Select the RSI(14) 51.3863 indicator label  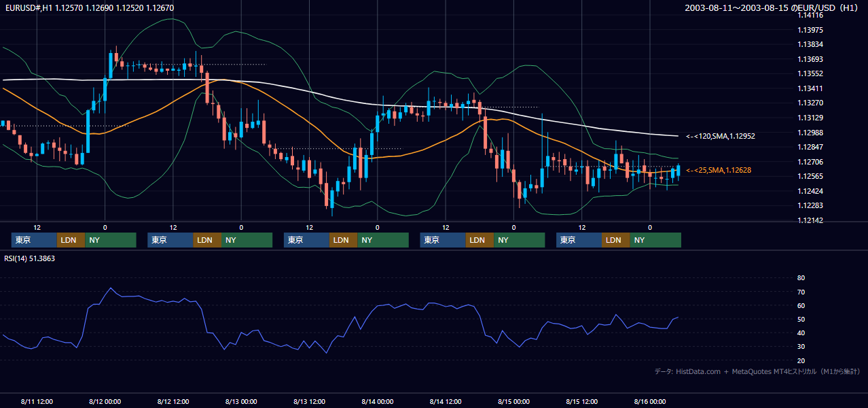coord(30,258)
